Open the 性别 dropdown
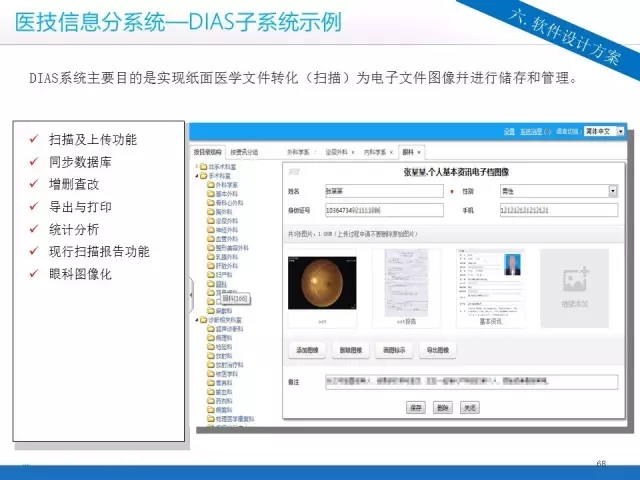Image resolution: width=640 pixels, height=480 pixels. [612, 191]
